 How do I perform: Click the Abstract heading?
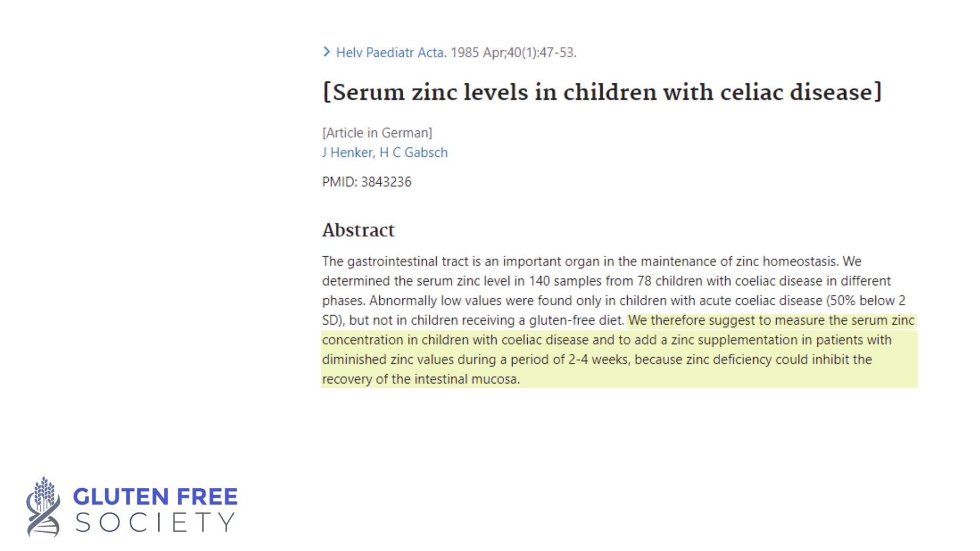pyautogui.click(x=358, y=230)
